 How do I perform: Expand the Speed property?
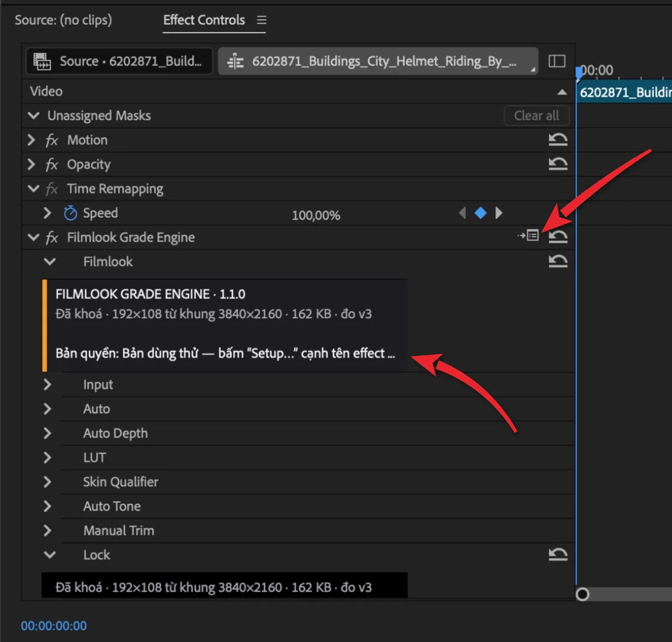[47, 212]
